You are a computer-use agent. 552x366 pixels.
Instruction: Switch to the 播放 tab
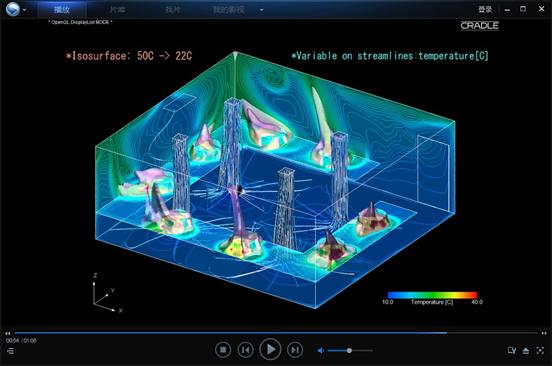point(62,10)
